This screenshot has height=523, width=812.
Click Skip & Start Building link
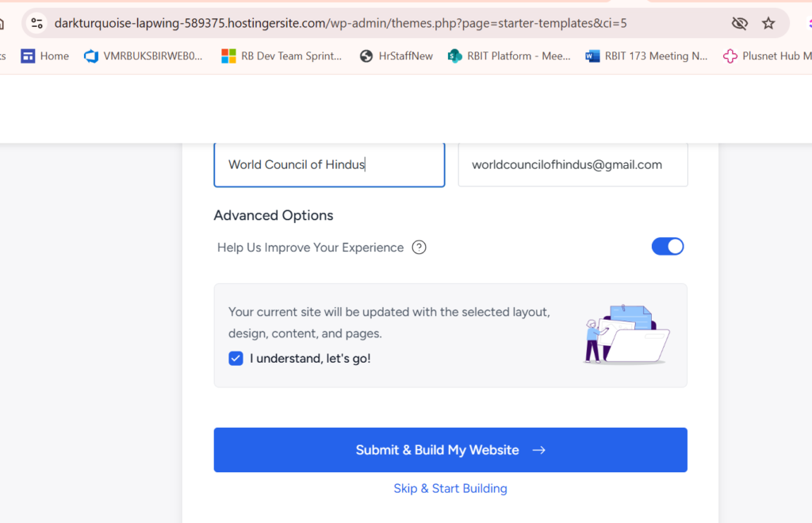(450, 488)
